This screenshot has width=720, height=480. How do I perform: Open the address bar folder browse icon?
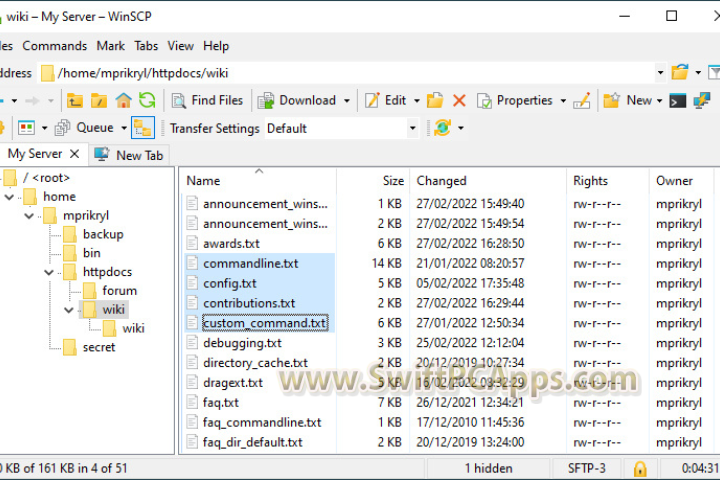point(680,72)
